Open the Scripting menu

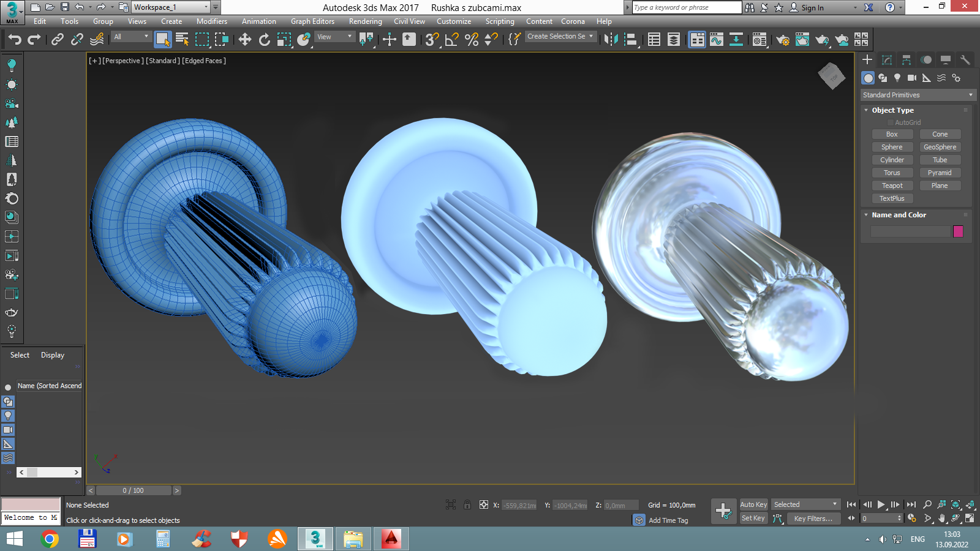(500, 21)
